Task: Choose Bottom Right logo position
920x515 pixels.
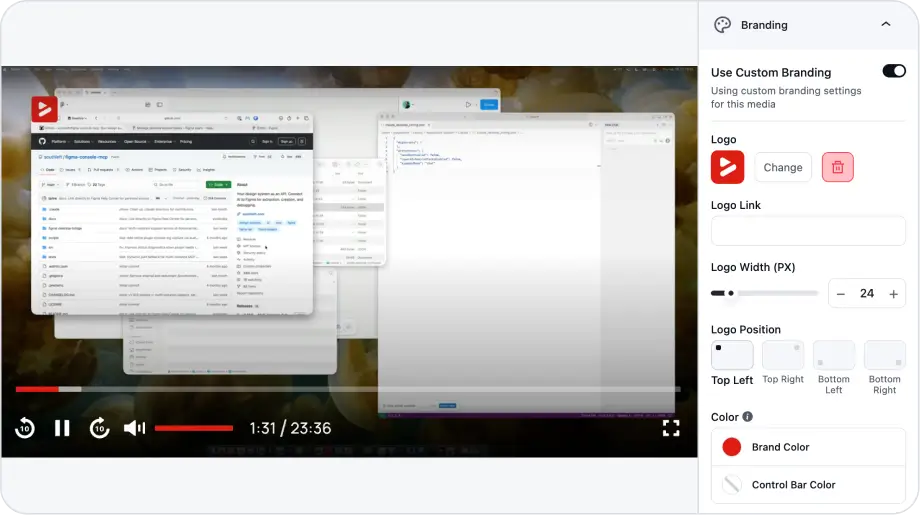Action: (x=884, y=355)
